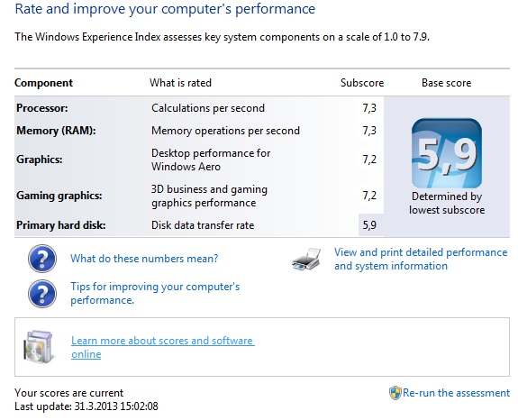Click the software box icon
This screenshot has width=518, height=420.
39,347
